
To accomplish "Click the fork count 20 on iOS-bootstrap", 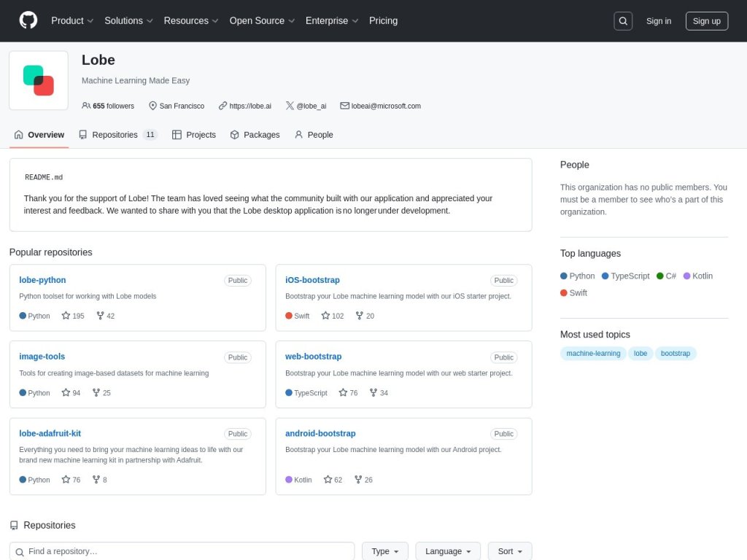I will [365, 316].
